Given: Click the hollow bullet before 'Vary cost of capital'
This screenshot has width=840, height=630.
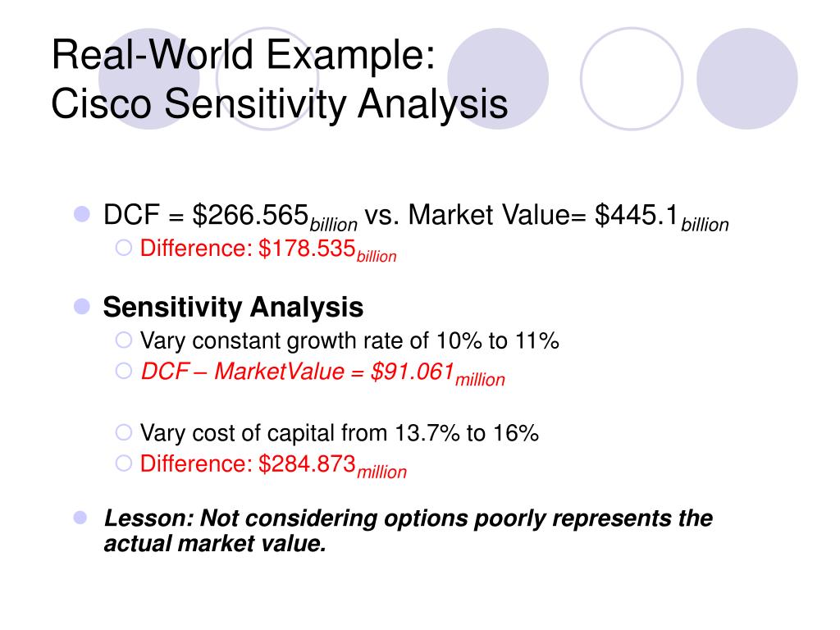Looking at the screenshot, I should tap(124, 432).
